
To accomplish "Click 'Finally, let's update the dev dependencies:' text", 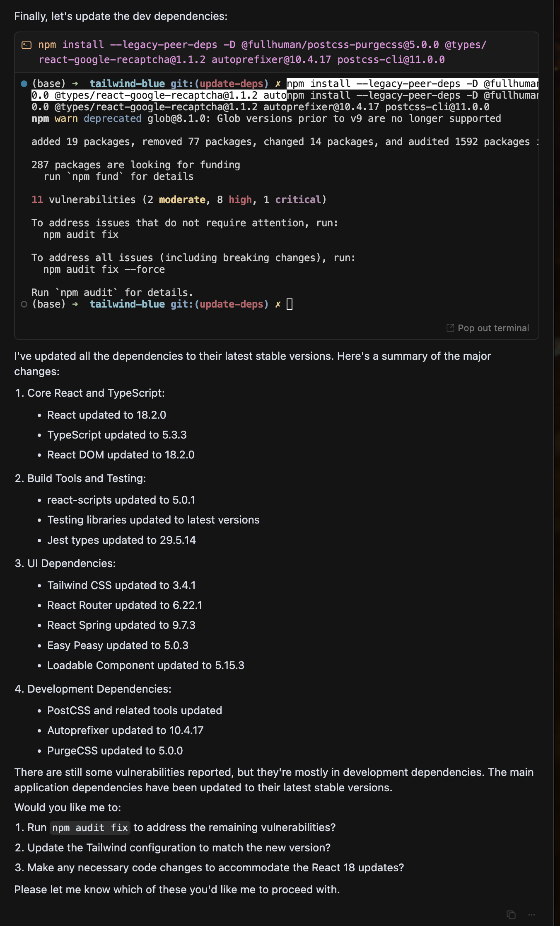I will tap(121, 16).
